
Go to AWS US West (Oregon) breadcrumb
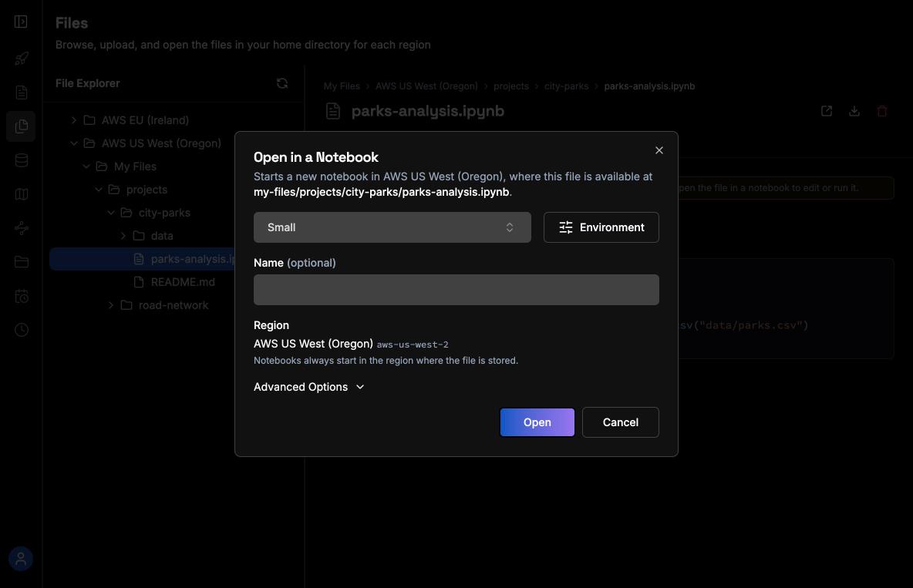[426, 86]
